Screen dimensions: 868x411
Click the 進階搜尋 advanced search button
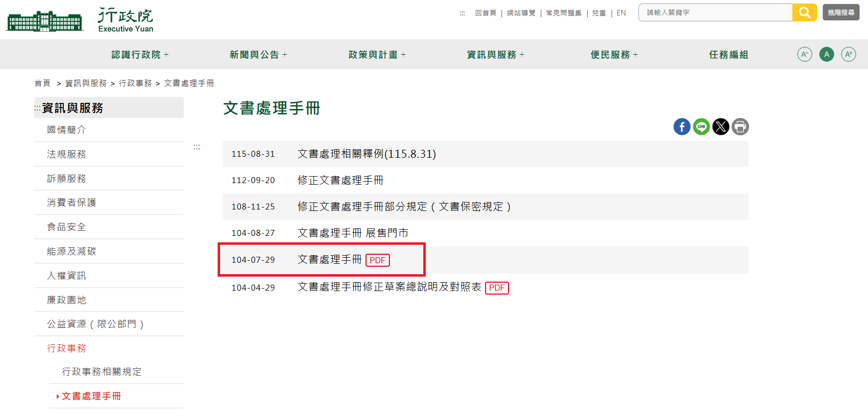841,12
